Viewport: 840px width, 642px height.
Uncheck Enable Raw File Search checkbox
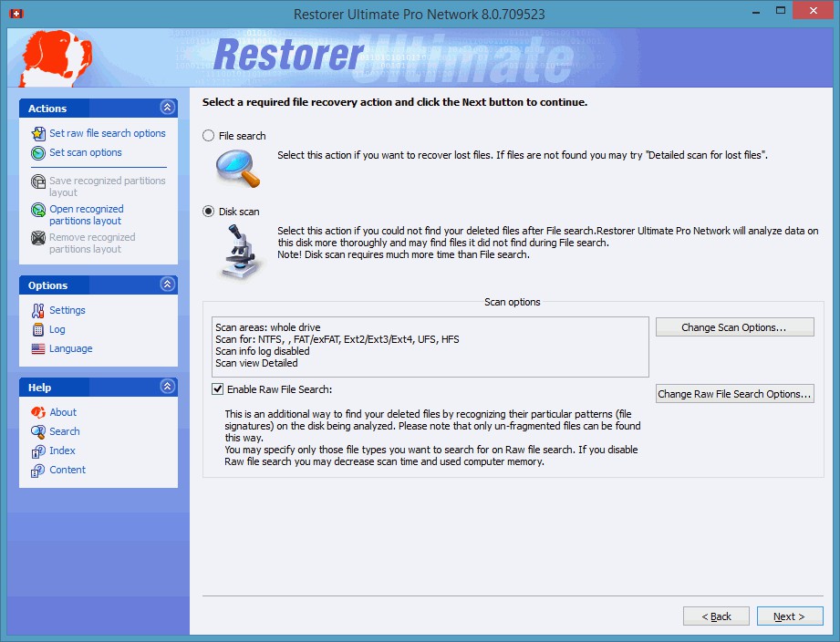point(217,389)
